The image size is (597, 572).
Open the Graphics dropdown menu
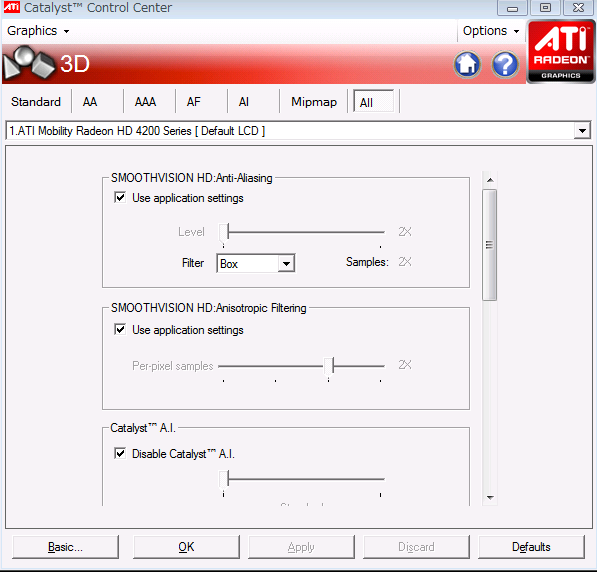(38, 31)
